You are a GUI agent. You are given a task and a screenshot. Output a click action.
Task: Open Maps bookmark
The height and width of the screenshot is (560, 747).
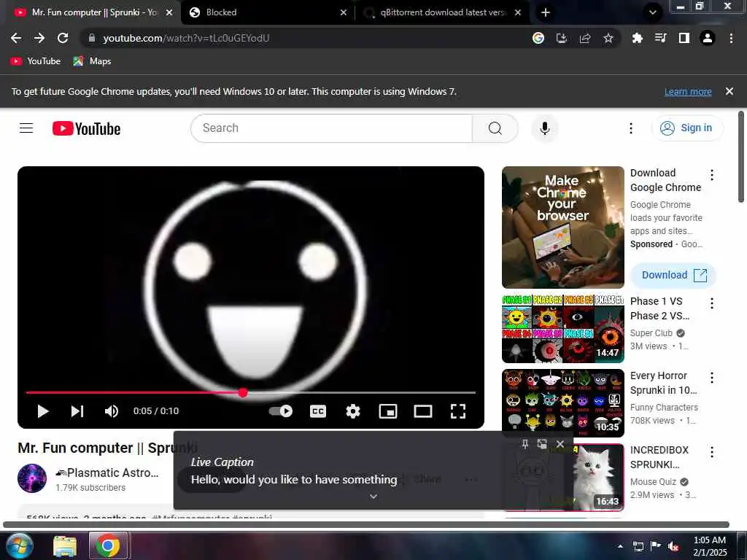(x=92, y=61)
